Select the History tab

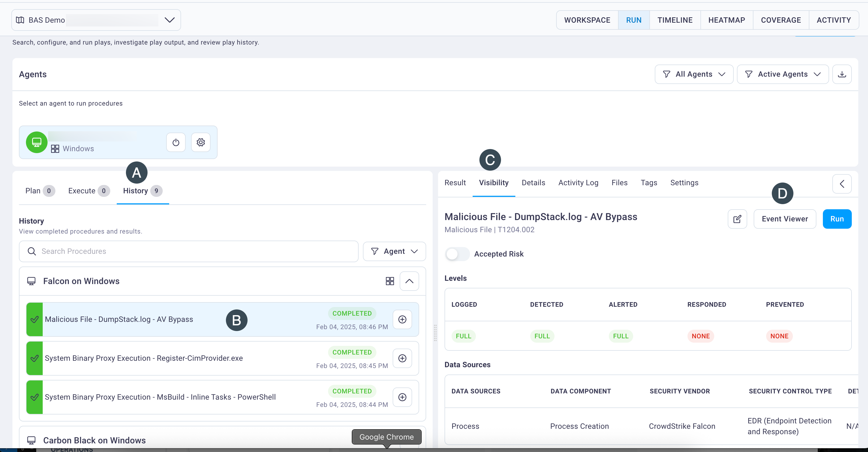[142, 191]
